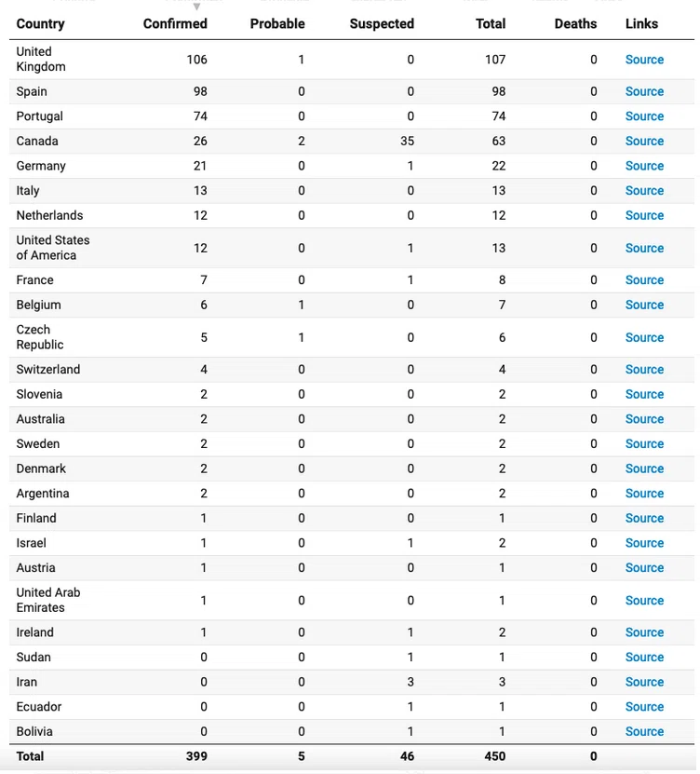Screen dimensions: 700x774
Task: Sort by the Suspected column header
Action: (382, 23)
